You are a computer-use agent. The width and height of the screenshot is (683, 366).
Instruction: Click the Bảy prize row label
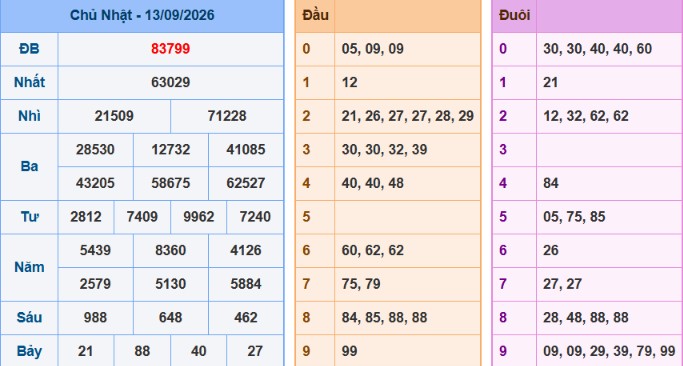pyautogui.click(x=29, y=351)
